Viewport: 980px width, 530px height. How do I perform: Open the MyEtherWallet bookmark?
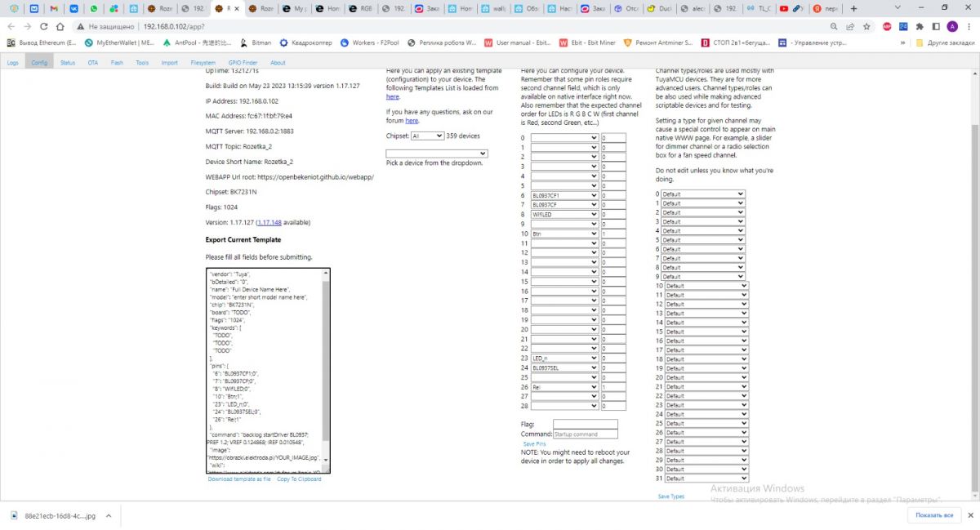tap(119, 42)
